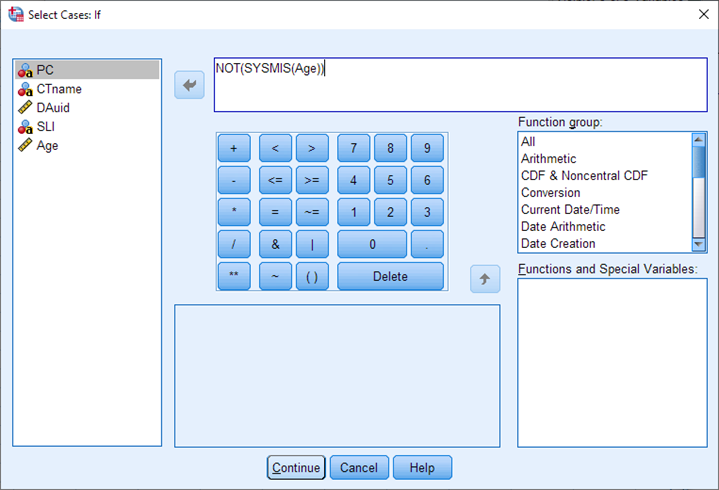This screenshot has width=719, height=490.
Task: Select Conversion function group
Action: pyautogui.click(x=605, y=193)
